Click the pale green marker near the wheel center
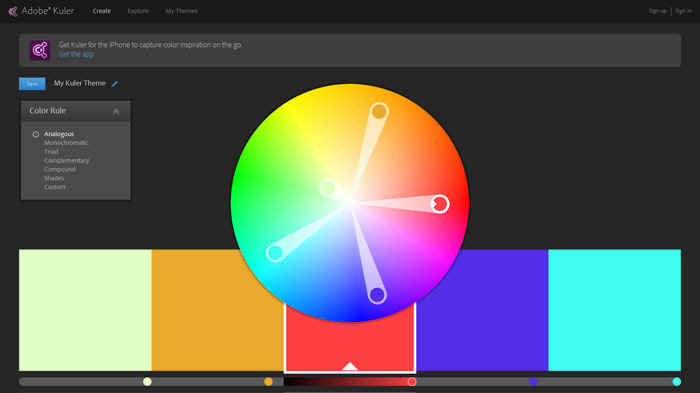This screenshot has width=700, height=393. pyautogui.click(x=328, y=188)
